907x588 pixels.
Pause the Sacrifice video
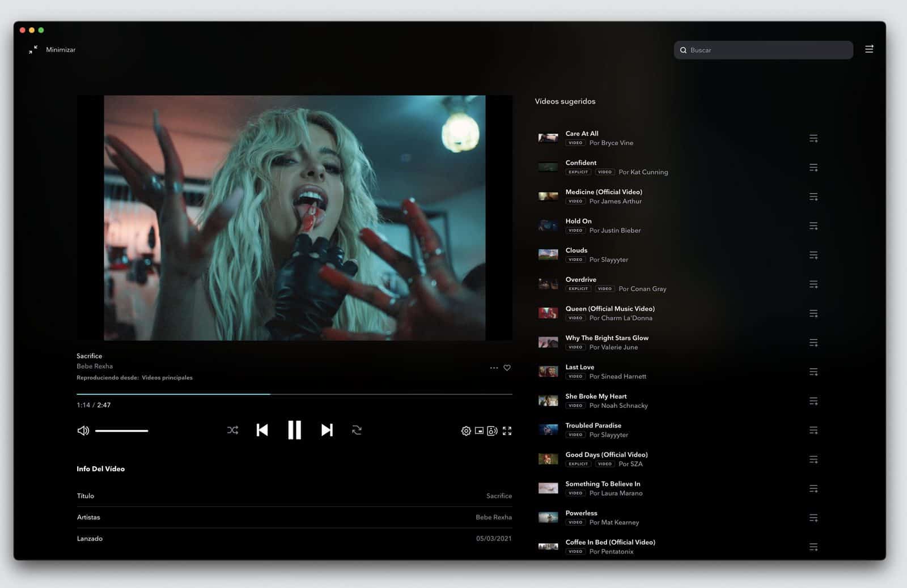[294, 430]
